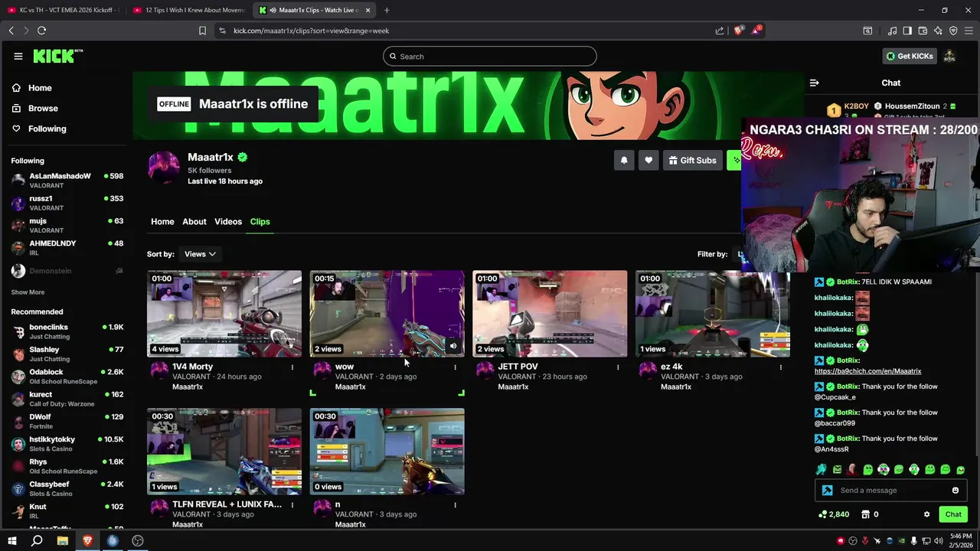
Task: Toggle notification bell for Maaatr1x
Action: coord(624,160)
